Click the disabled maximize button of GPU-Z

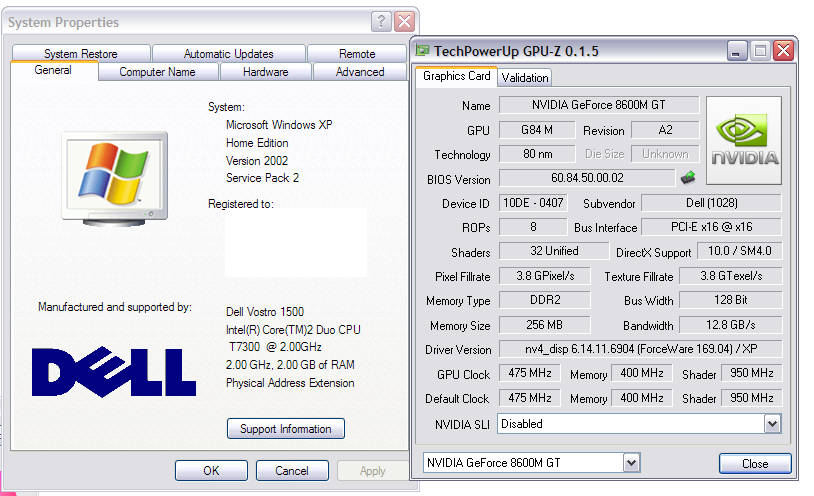[760, 51]
